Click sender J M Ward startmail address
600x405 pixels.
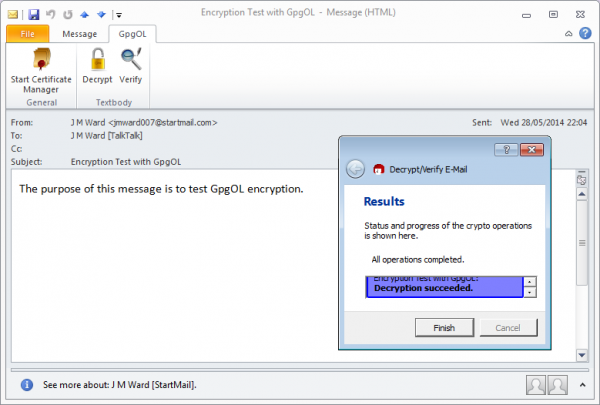coord(144,122)
